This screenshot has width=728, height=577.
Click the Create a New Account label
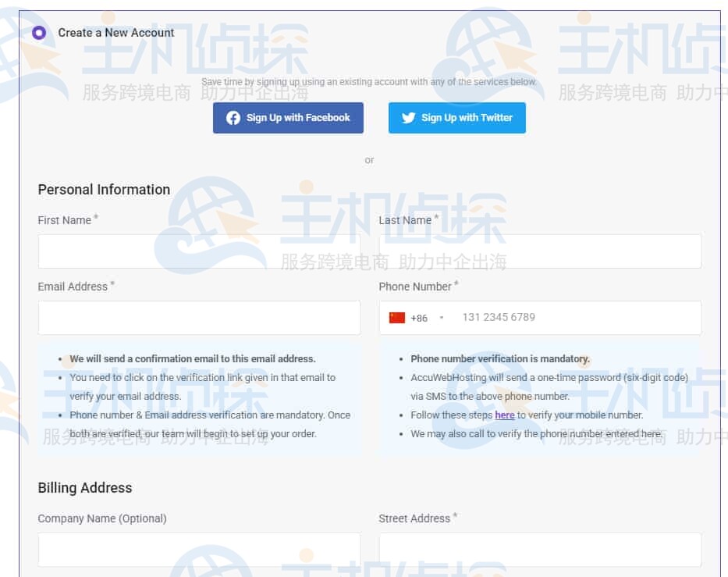click(x=116, y=33)
